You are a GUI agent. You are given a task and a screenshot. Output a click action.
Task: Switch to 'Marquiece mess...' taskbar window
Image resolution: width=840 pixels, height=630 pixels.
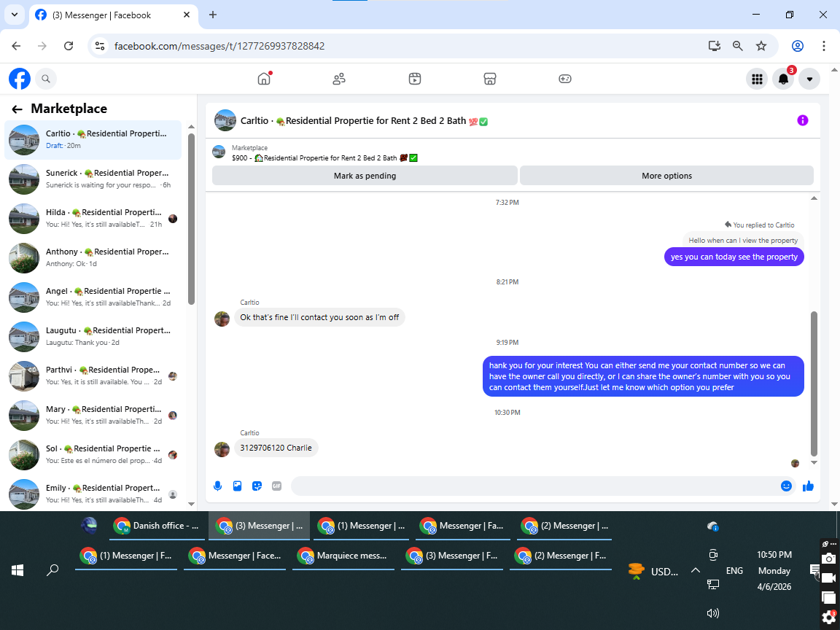pyautogui.click(x=343, y=556)
